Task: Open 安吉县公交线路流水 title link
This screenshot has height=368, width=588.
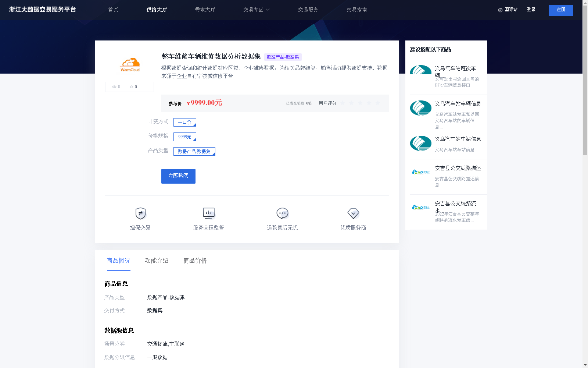Action: tap(455, 207)
